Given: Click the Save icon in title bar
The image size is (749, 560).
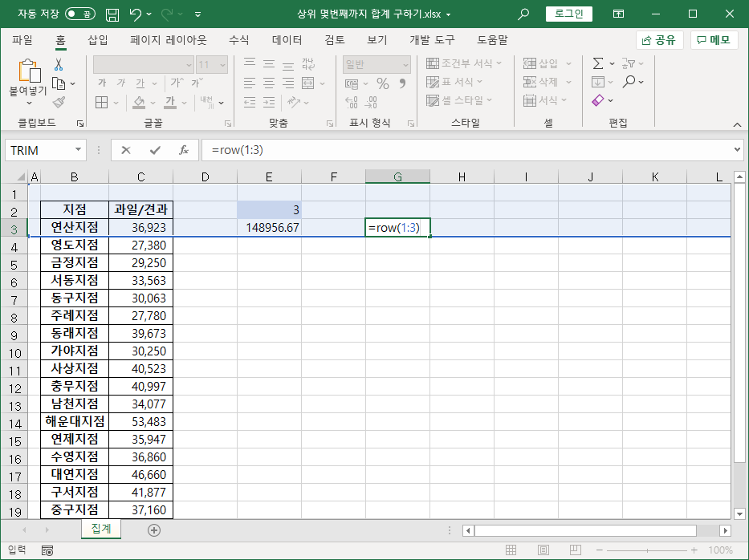Looking at the screenshot, I should click(x=112, y=14).
